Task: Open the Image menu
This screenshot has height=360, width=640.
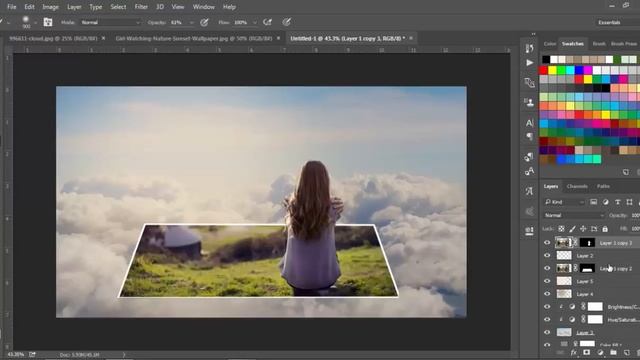Action: click(51, 7)
